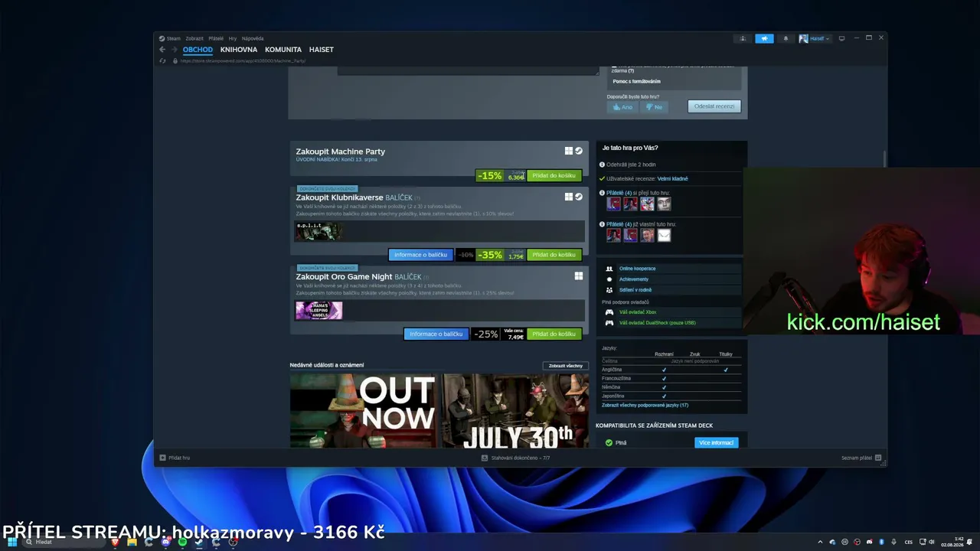Submit review with Odeslat recenzi button

point(714,106)
